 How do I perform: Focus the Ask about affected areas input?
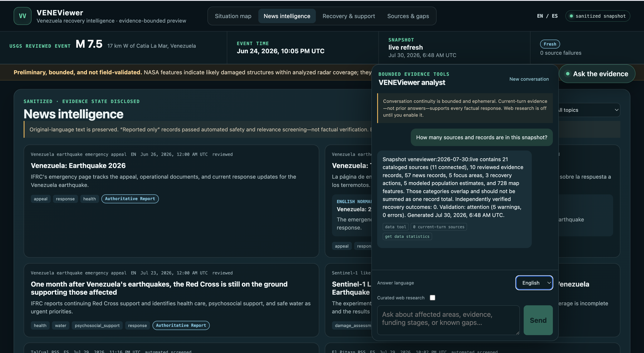pos(448,320)
